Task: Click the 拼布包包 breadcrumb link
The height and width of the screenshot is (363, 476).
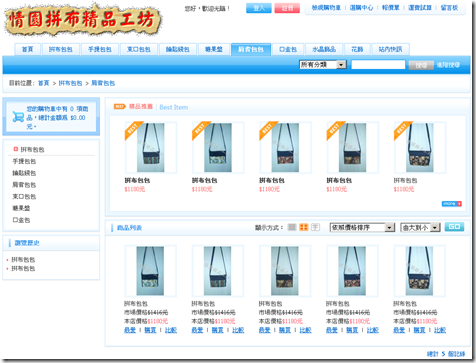Action: 70,83
